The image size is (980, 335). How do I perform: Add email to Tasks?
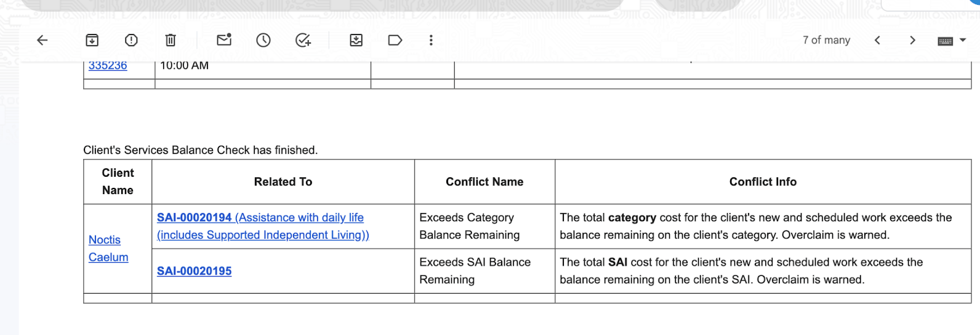pyautogui.click(x=303, y=40)
